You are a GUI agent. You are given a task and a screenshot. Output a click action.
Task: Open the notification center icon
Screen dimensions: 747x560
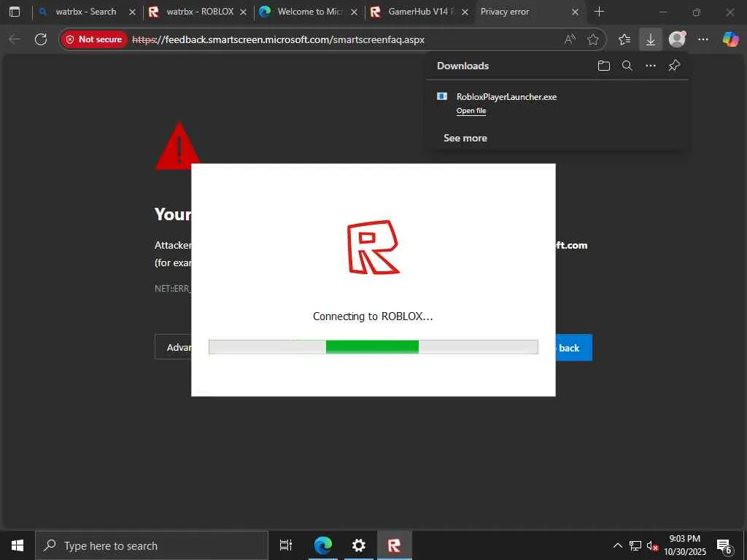click(724, 546)
